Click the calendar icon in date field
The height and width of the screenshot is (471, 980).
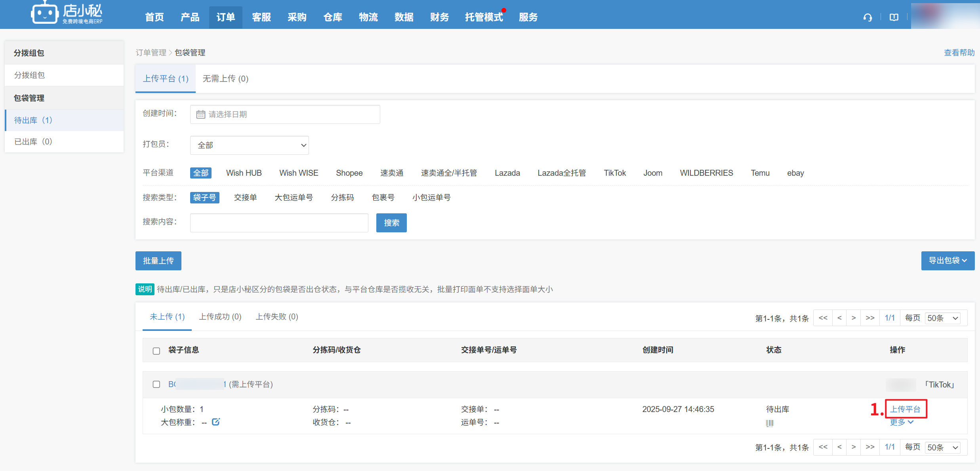[201, 114]
